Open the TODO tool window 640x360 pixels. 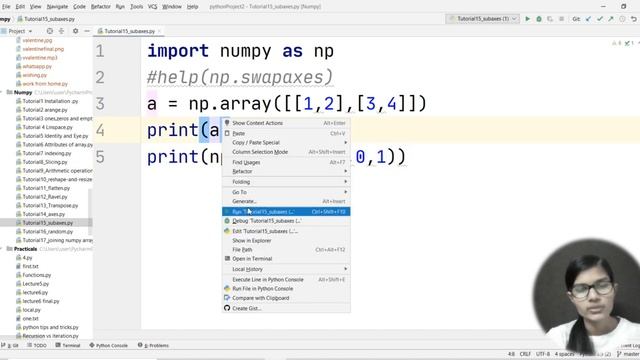pyautogui.click(x=37, y=345)
